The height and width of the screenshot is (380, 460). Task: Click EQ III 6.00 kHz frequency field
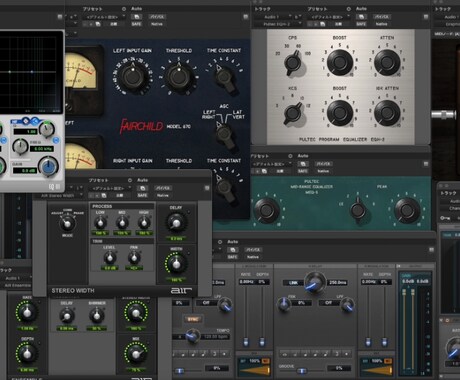coord(42,149)
